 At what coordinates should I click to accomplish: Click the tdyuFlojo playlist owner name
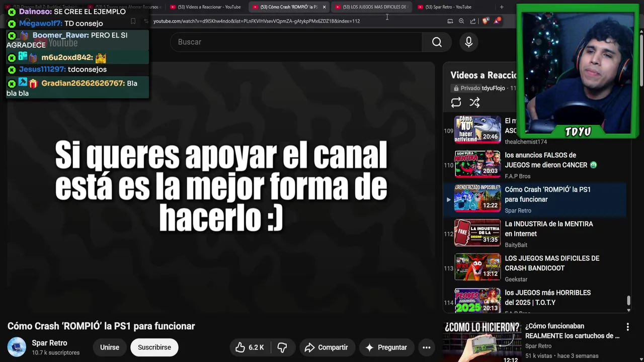pos(493,88)
